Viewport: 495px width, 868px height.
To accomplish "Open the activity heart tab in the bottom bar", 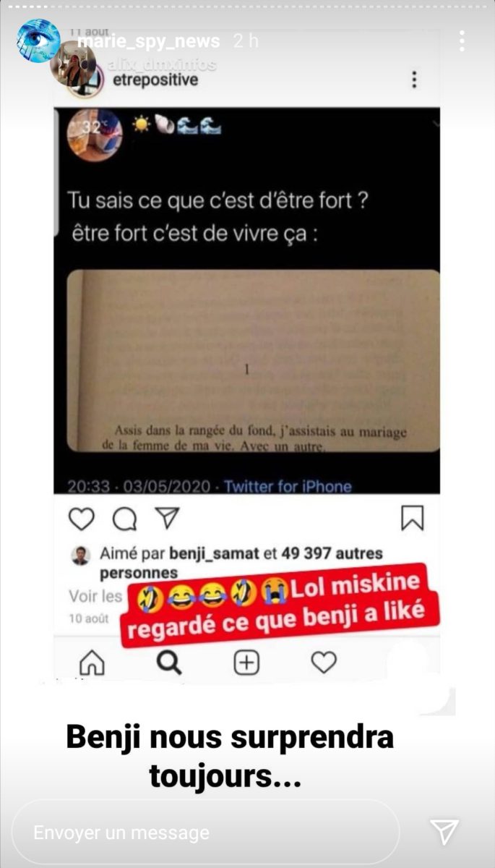I will (x=324, y=662).
